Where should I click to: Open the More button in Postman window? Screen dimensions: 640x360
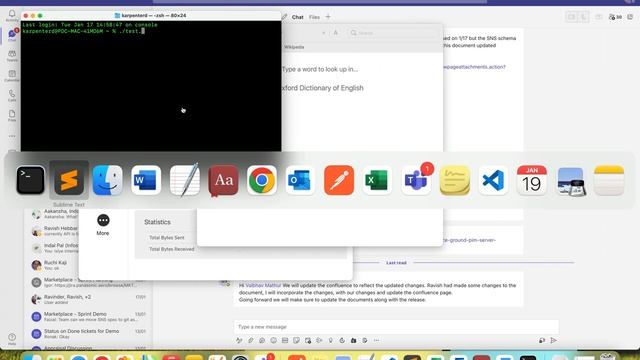[103, 225]
